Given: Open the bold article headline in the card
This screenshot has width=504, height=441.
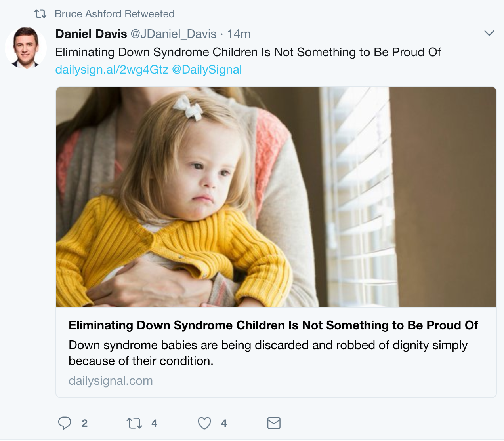Looking at the screenshot, I should tap(273, 325).
